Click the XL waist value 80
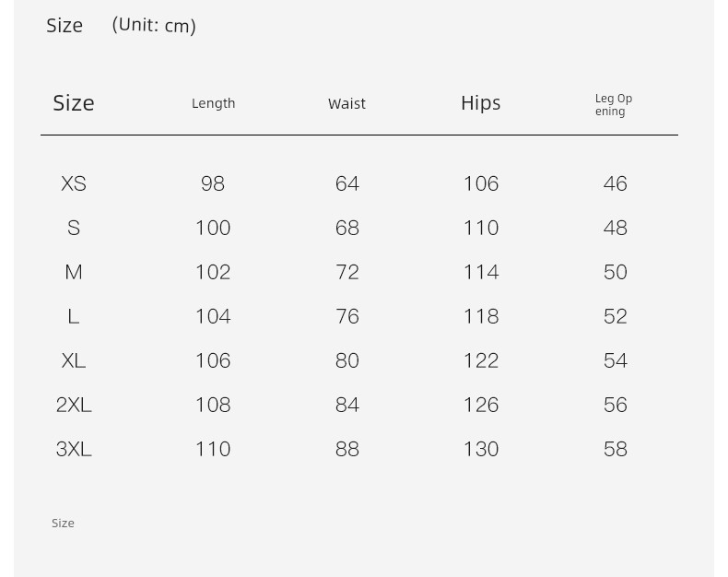The image size is (728, 577). [346, 360]
